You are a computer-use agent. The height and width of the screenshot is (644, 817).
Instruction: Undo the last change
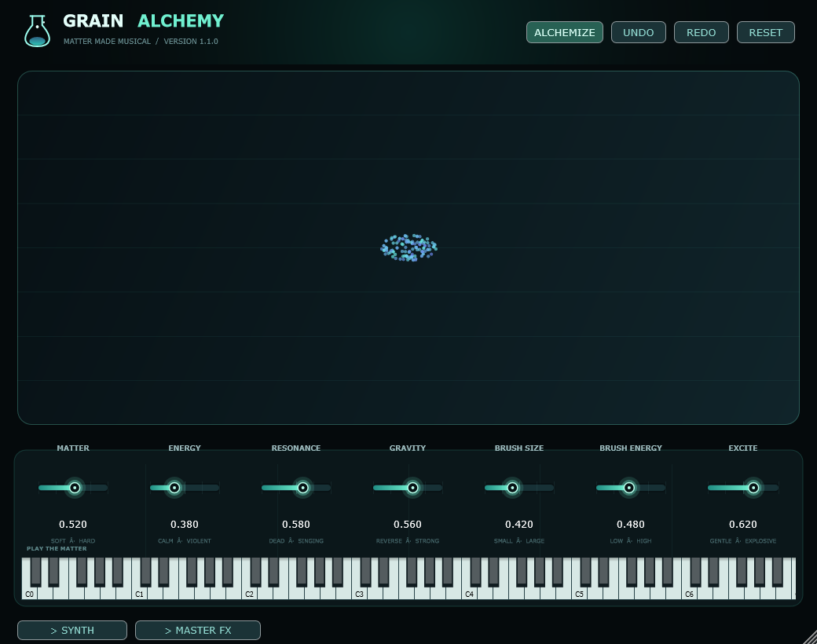(x=638, y=32)
